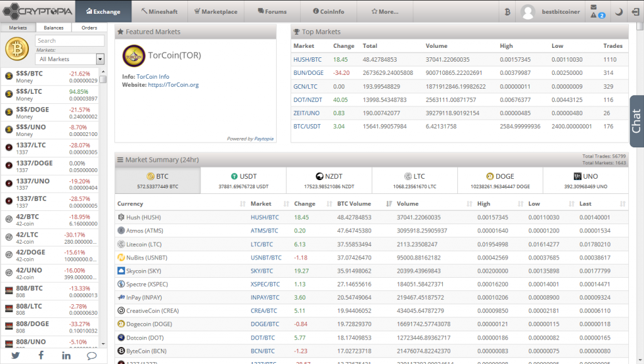Click the NuBits coin icon

tap(121, 258)
